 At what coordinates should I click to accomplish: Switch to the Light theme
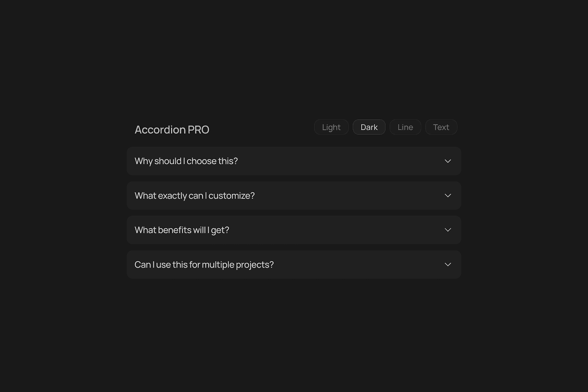(x=331, y=127)
